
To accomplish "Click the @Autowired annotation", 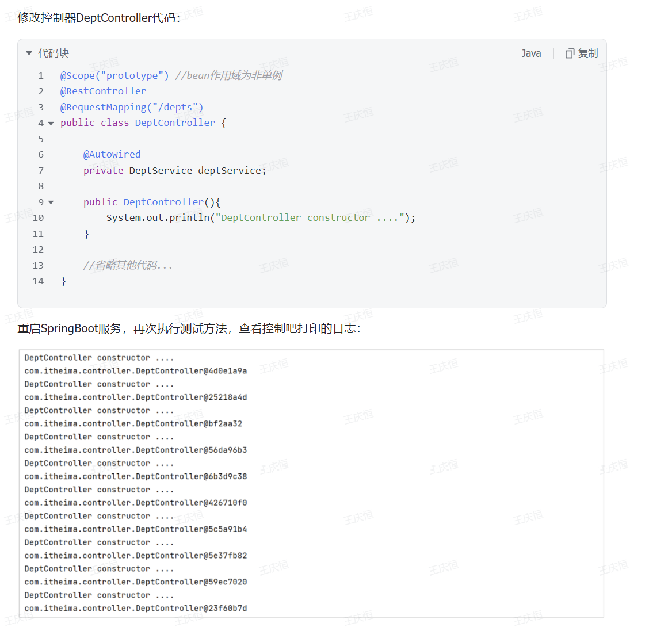I will point(112,155).
